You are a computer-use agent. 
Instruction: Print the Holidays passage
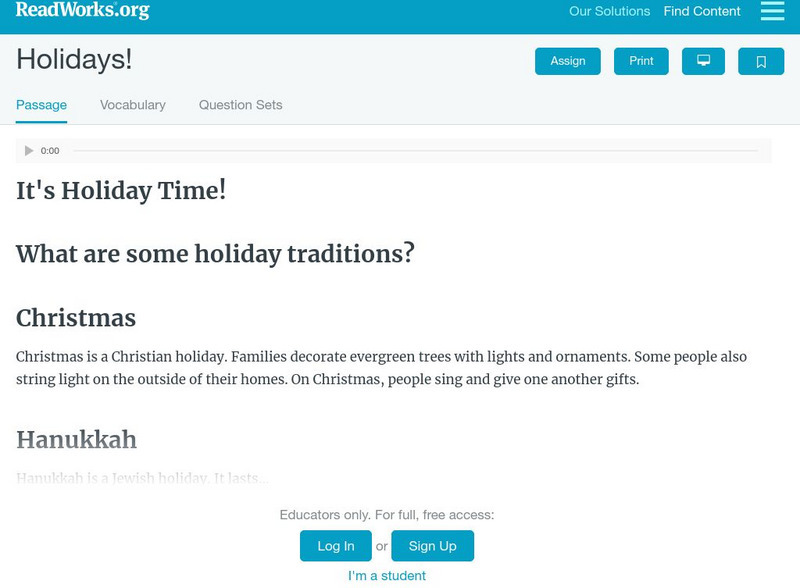tap(641, 61)
